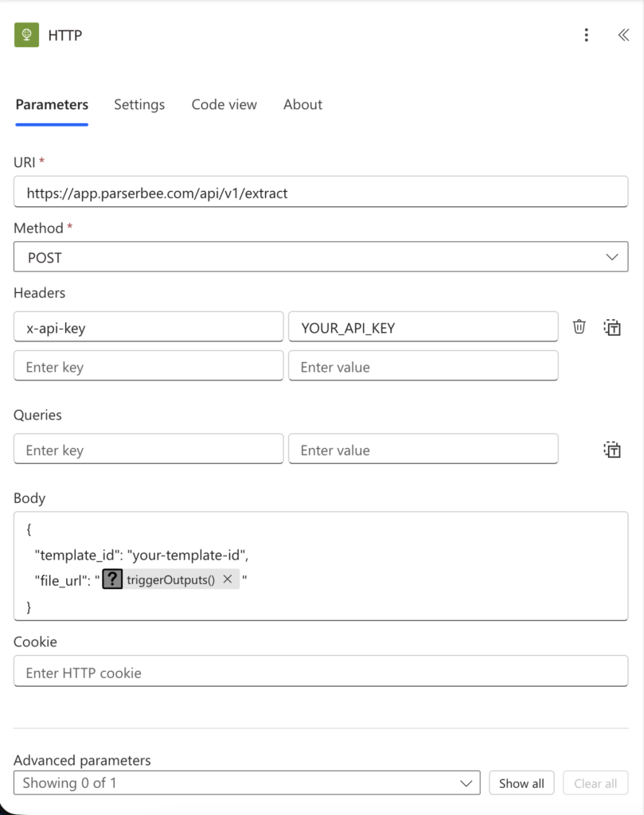
Task: Click the Cookie label
Action: 35,641
